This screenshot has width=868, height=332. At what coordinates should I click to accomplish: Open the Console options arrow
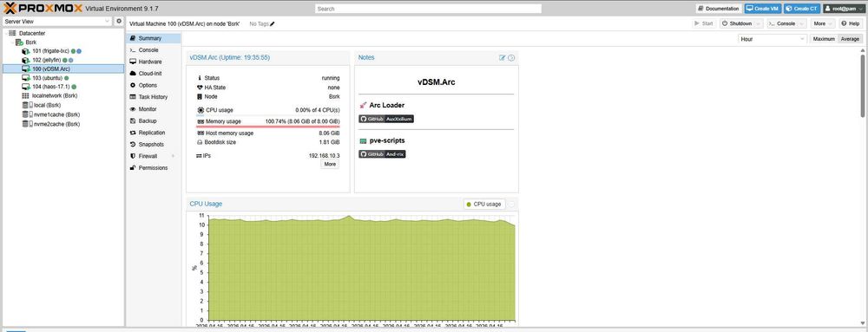point(801,23)
